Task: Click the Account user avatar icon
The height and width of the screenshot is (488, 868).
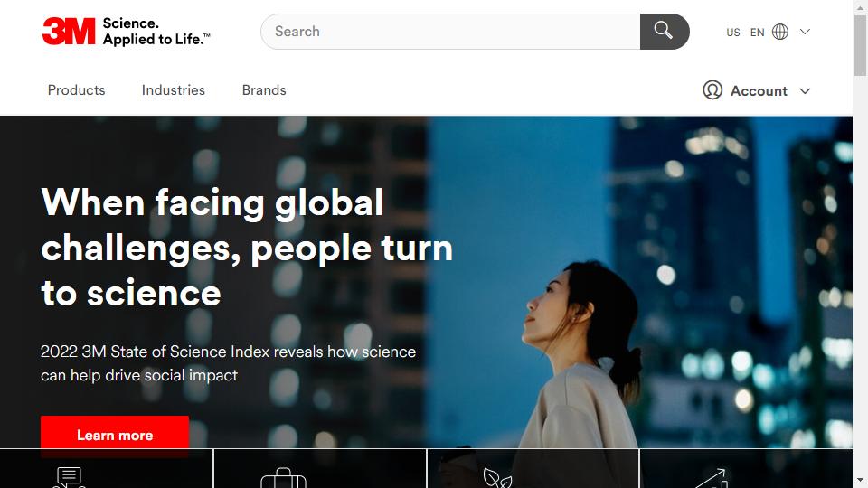Action: 712,89
